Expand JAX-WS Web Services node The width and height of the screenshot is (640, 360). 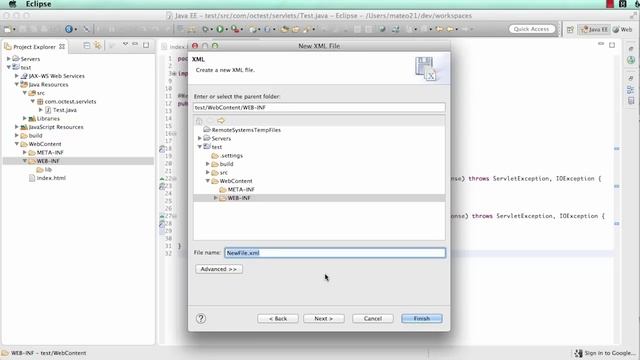(17, 76)
